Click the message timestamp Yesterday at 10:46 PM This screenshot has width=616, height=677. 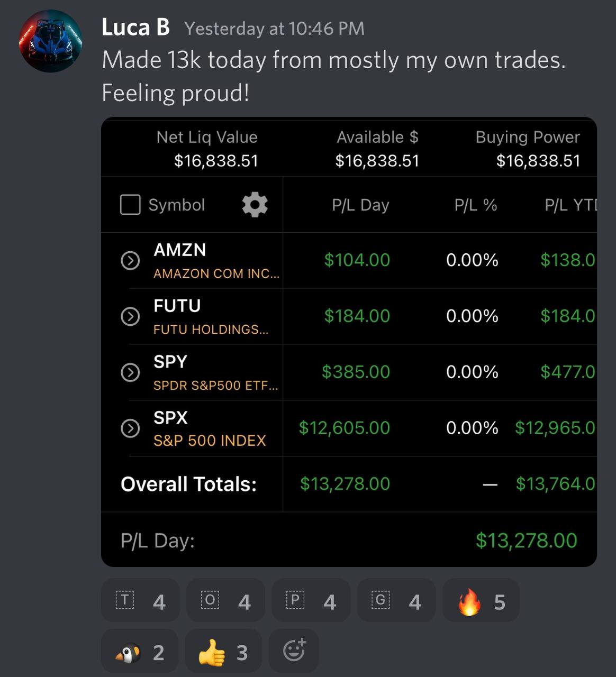click(x=274, y=29)
